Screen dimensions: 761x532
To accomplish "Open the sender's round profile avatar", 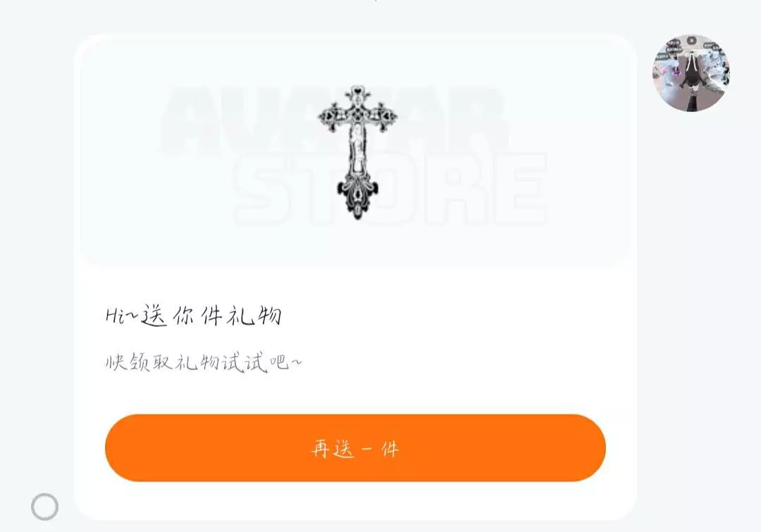I will pos(691,73).
